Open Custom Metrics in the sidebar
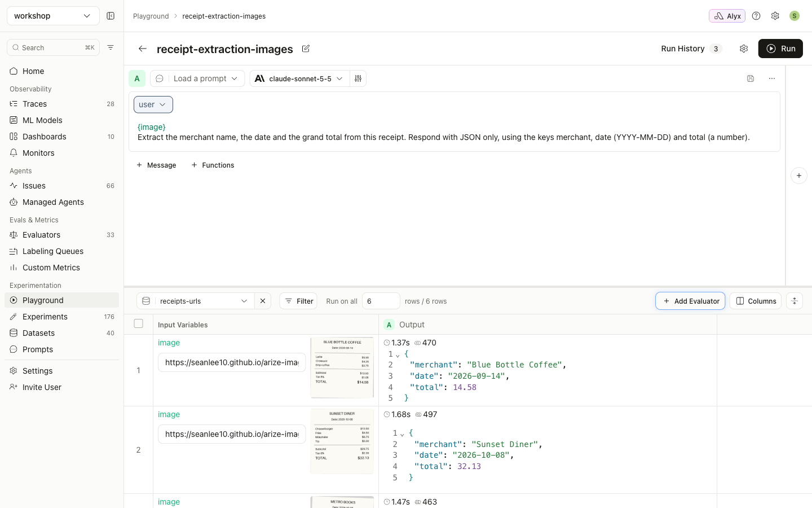 point(62,268)
